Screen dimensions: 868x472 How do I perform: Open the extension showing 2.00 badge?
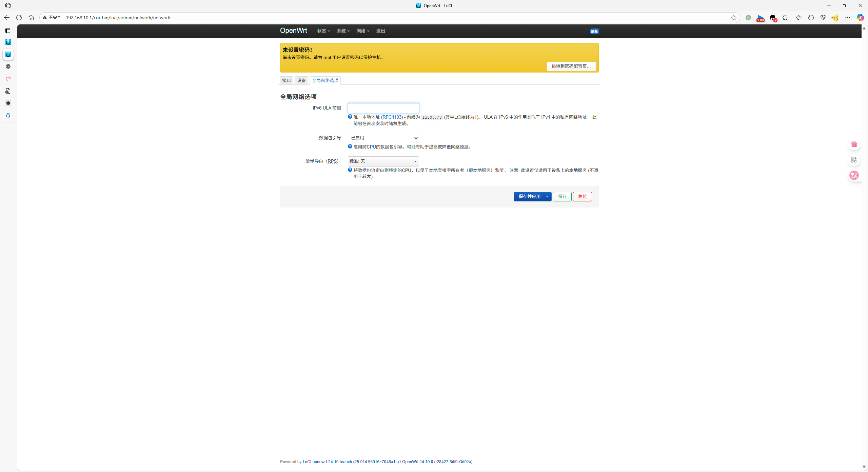click(761, 18)
